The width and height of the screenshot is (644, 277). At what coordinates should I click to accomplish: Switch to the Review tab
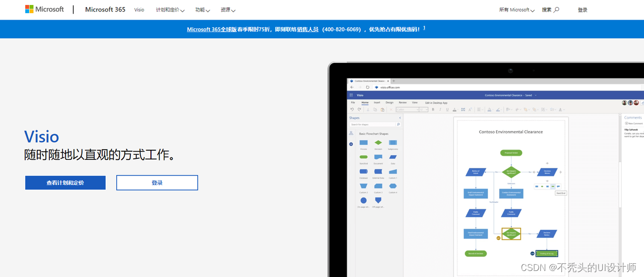[x=403, y=103]
